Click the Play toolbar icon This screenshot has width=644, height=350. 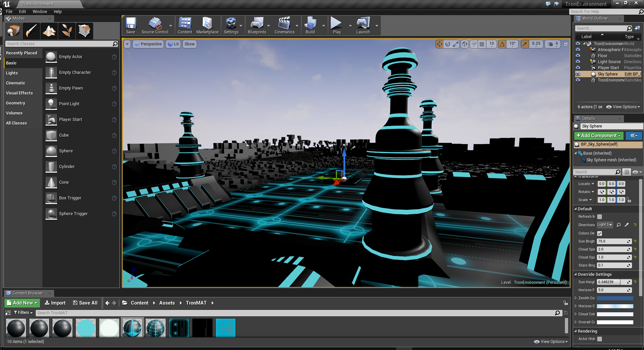(x=337, y=25)
